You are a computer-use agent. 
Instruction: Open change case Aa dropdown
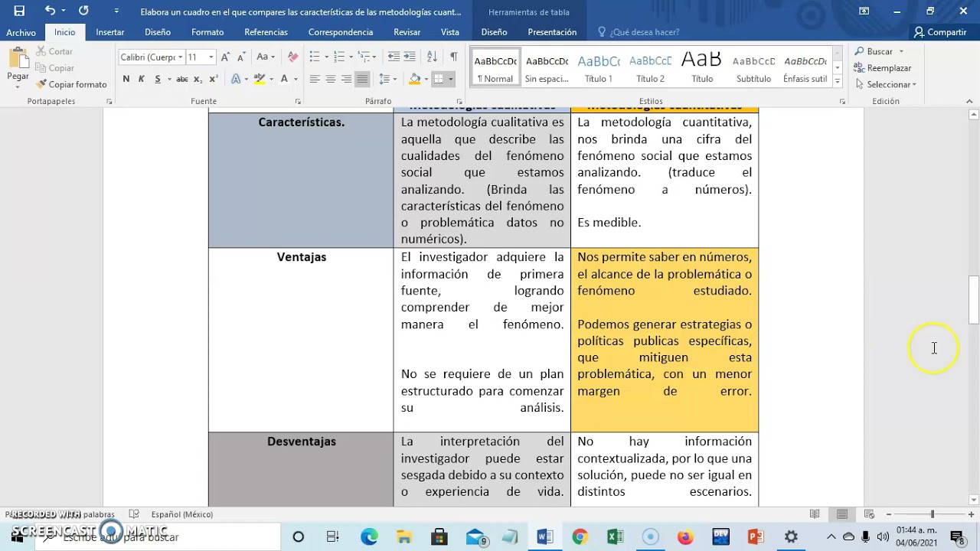click(265, 57)
